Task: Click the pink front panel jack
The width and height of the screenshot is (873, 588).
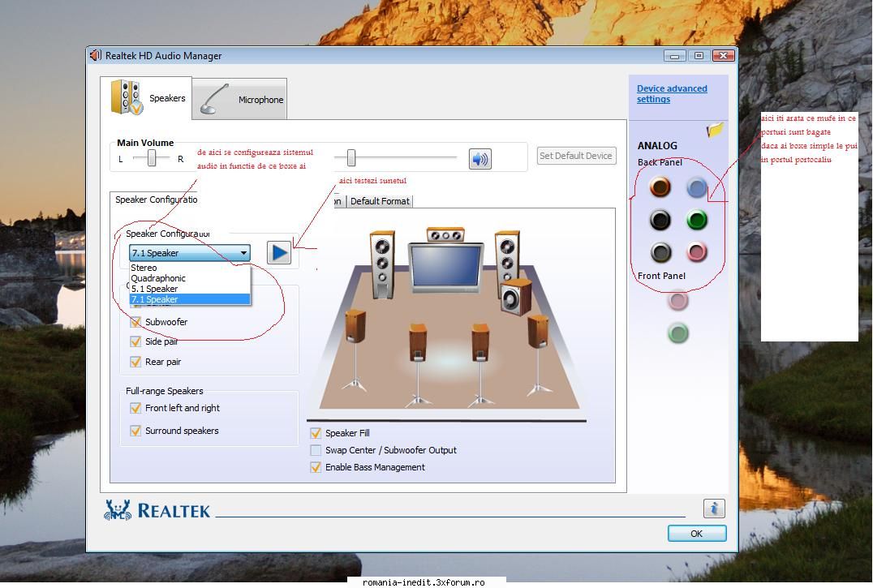Action: 678,301
